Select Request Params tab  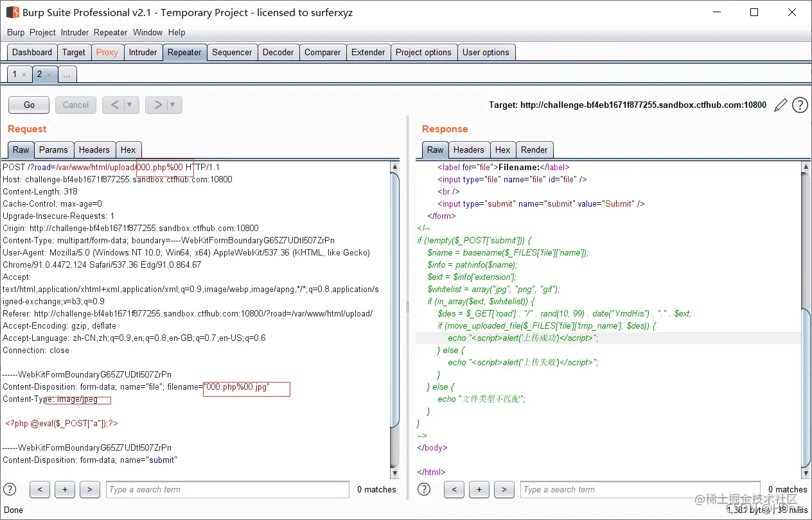[53, 150]
